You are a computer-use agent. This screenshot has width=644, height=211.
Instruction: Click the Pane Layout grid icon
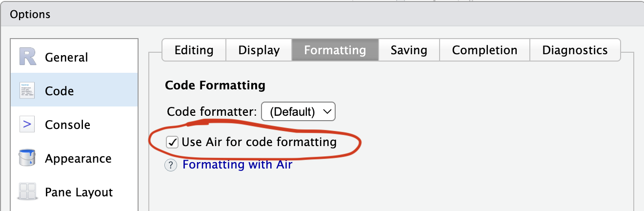tap(27, 192)
